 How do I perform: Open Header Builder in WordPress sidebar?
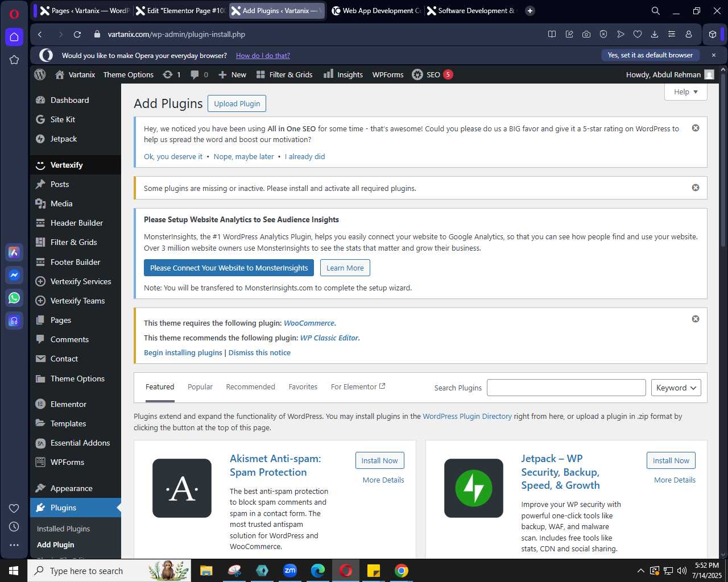coord(76,223)
